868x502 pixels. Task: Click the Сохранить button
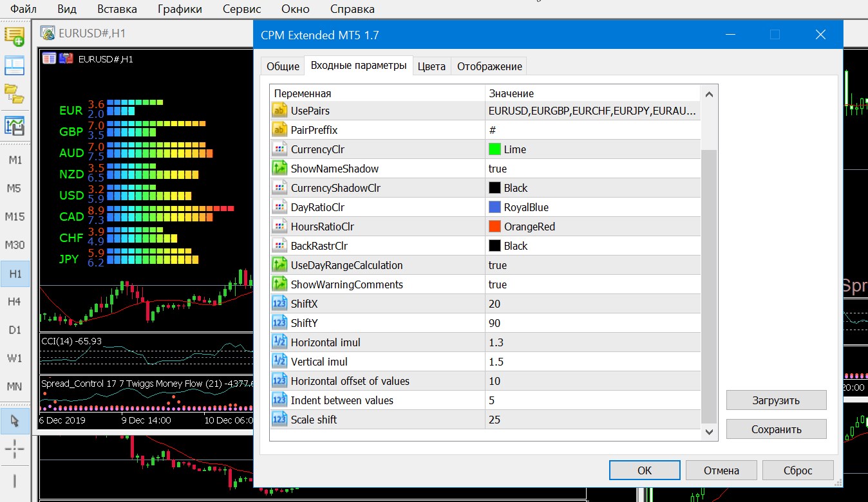click(x=776, y=429)
